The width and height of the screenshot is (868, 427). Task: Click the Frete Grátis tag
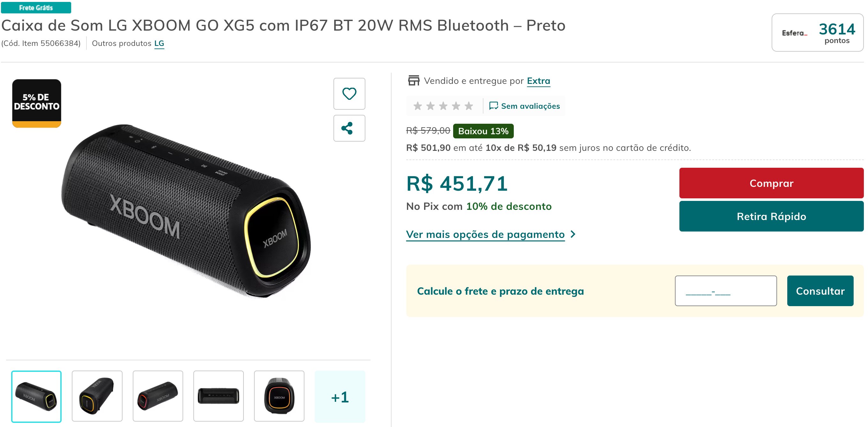pyautogui.click(x=36, y=7)
